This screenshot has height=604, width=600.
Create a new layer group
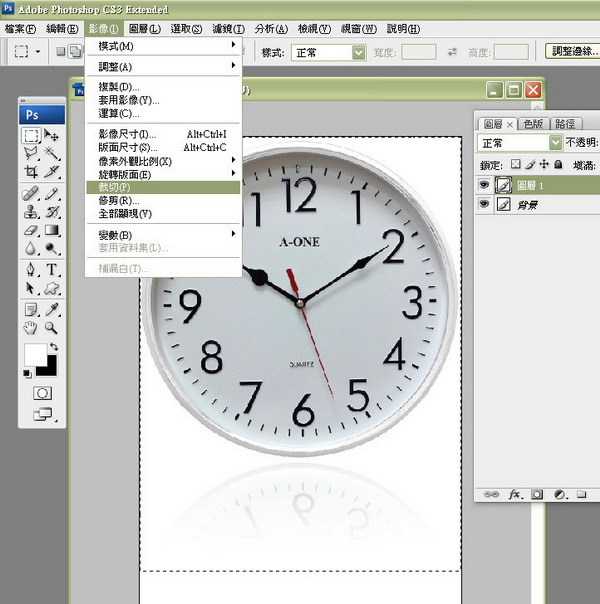(582, 494)
